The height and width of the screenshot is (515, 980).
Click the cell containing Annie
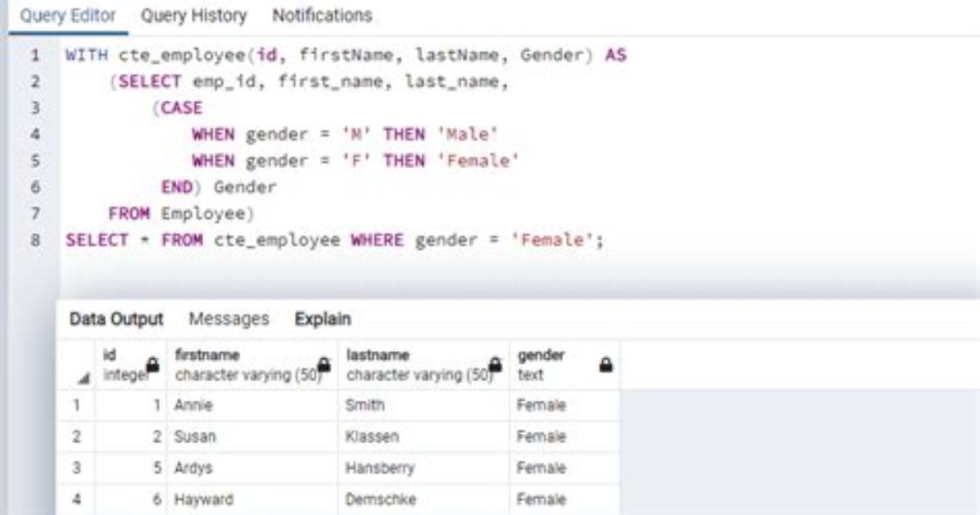(x=252, y=405)
